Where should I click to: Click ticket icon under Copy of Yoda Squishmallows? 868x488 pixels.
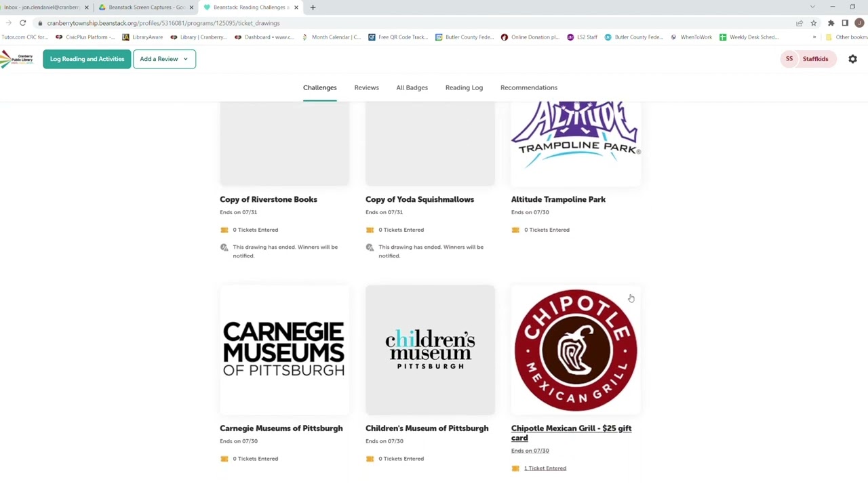click(370, 230)
